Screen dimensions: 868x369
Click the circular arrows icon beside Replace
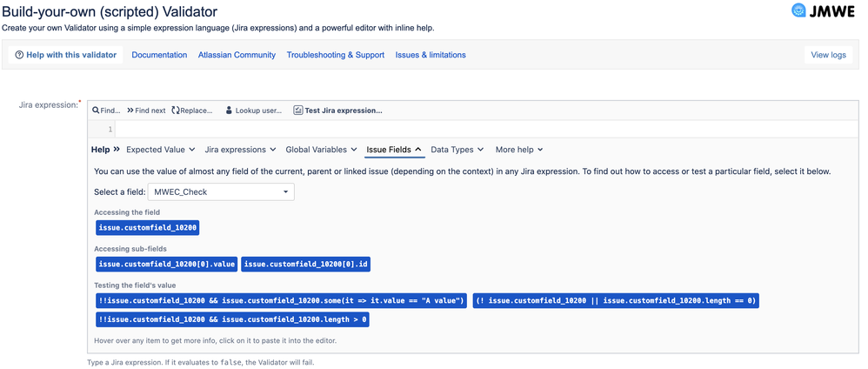tap(176, 111)
